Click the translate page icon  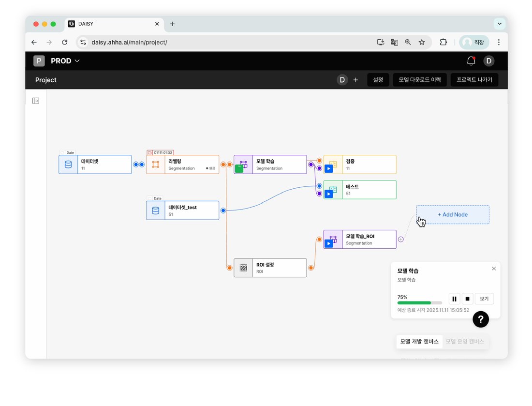pyautogui.click(x=394, y=42)
